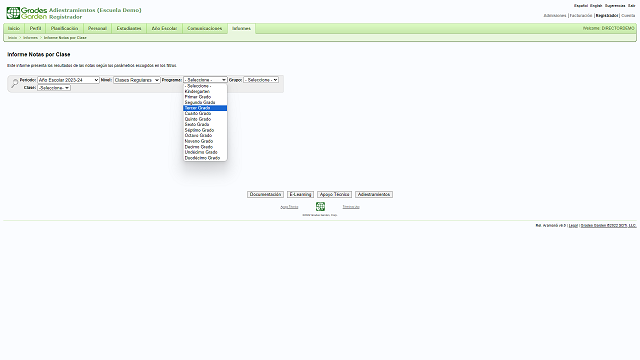Image resolution: width=640 pixels, height=360 pixels.
Task: Open the Clase dropdown
Action: click(x=54, y=88)
